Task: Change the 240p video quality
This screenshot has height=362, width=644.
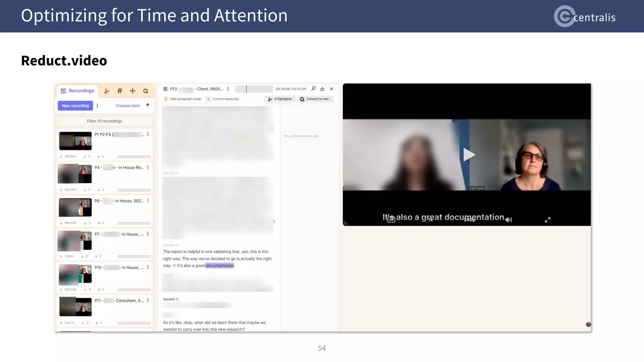Action: [x=469, y=220]
